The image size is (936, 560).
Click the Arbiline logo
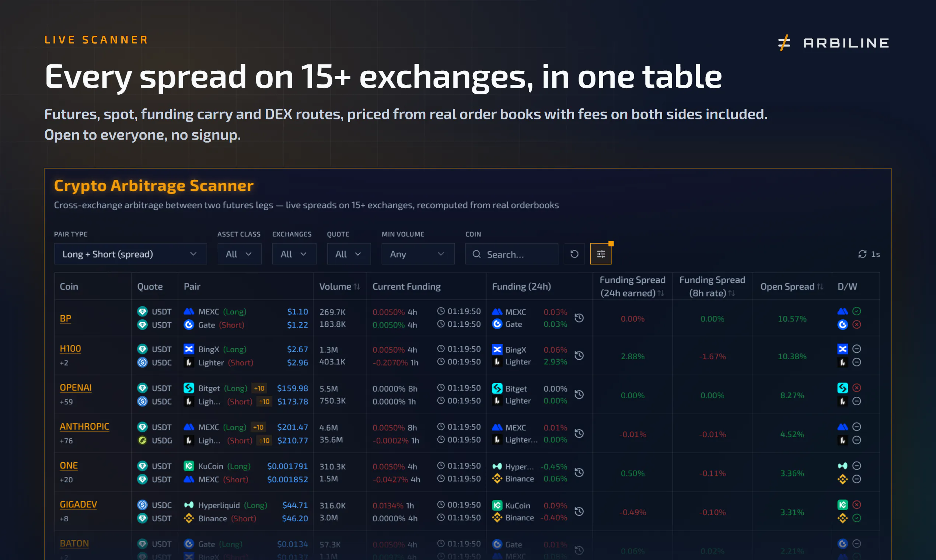833,43
